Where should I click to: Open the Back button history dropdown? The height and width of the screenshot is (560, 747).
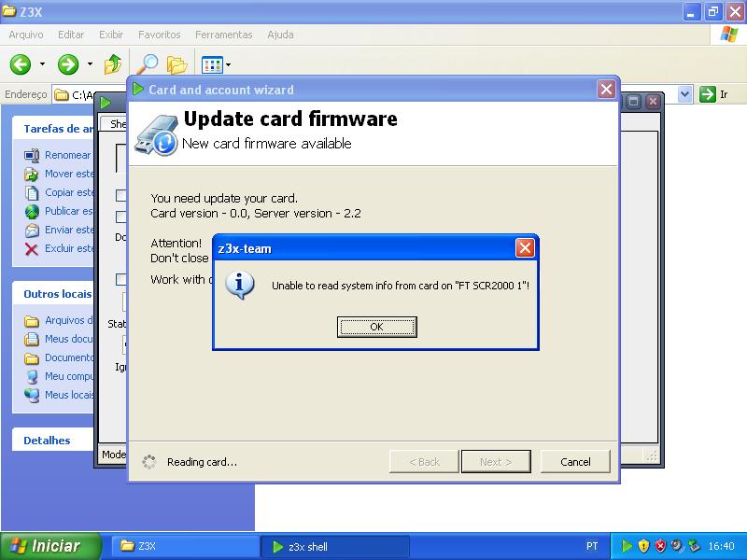(x=42, y=63)
